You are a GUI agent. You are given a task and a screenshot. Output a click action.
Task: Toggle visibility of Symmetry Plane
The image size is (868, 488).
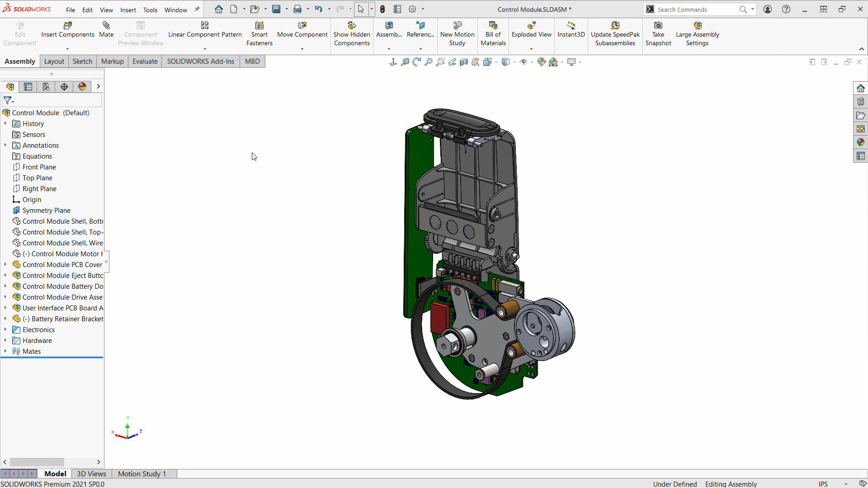point(46,210)
